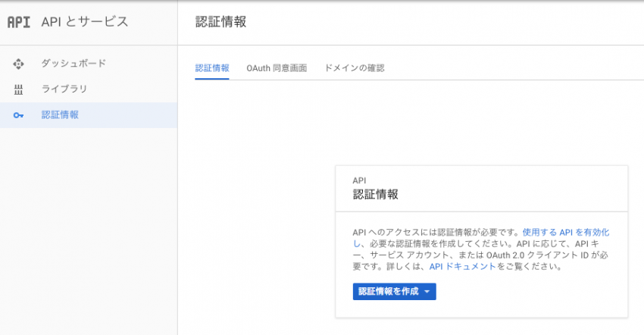The height and width of the screenshot is (335, 644).
Task: Expand the 認証情報を作成 dropdown arrow
Action: point(427,292)
